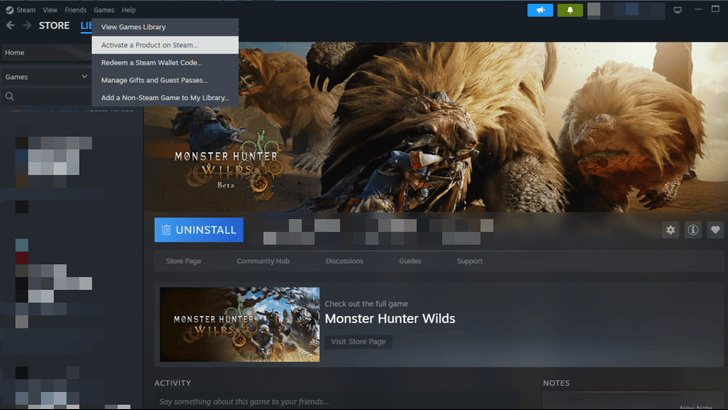Choose Activate a Product on Steam
728x410 pixels.
pos(165,45)
